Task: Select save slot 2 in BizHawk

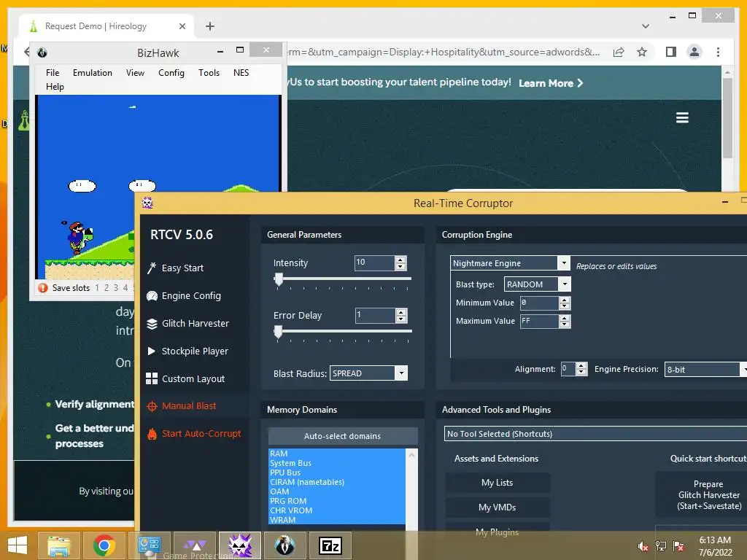Action: click(x=107, y=287)
